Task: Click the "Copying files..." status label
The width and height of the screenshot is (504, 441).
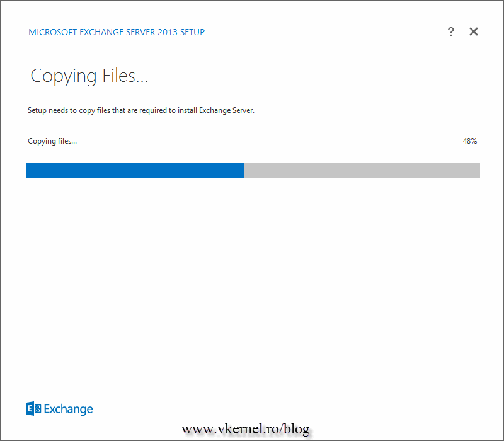Action: [52, 141]
